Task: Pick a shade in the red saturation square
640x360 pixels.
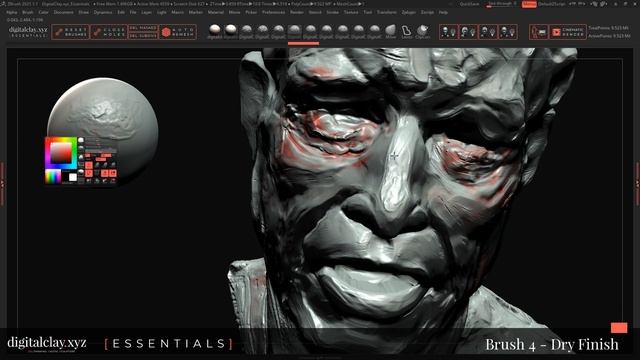Action: coord(61,153)
